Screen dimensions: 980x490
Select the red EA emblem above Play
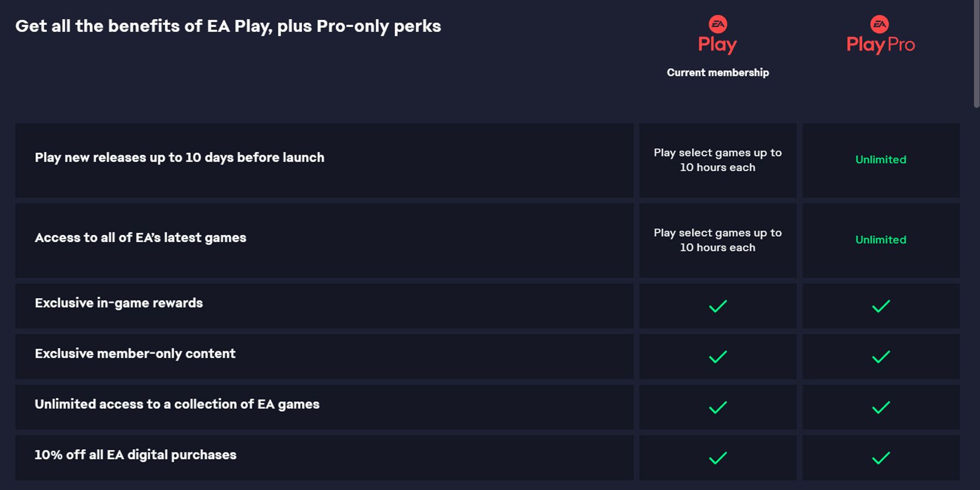tap(717, 23)
